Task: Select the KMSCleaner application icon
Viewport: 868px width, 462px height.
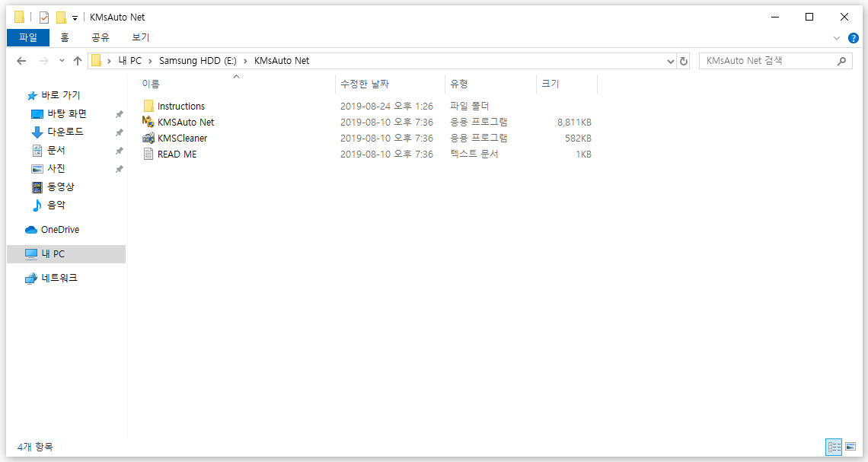Action: [x=148, y=138]
